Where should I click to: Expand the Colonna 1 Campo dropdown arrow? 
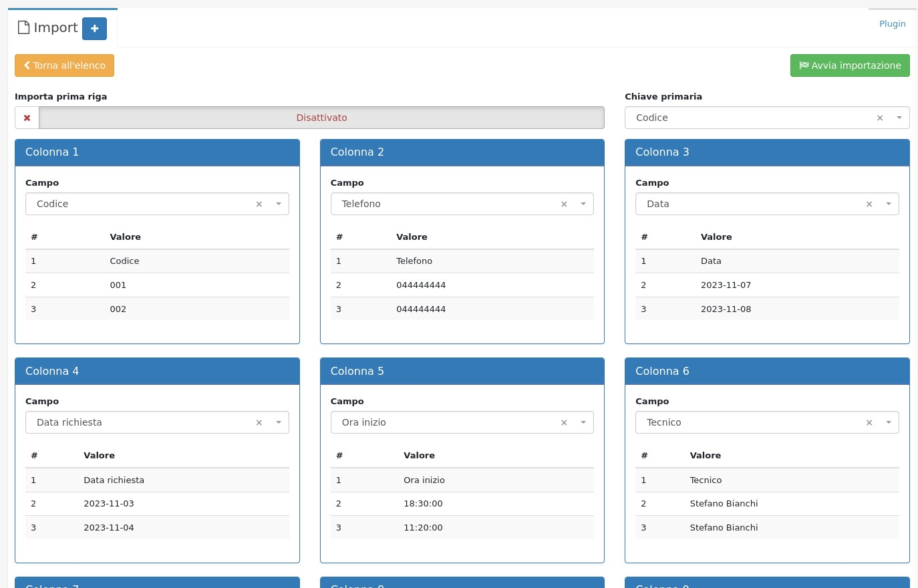click(x=279, y=204)
